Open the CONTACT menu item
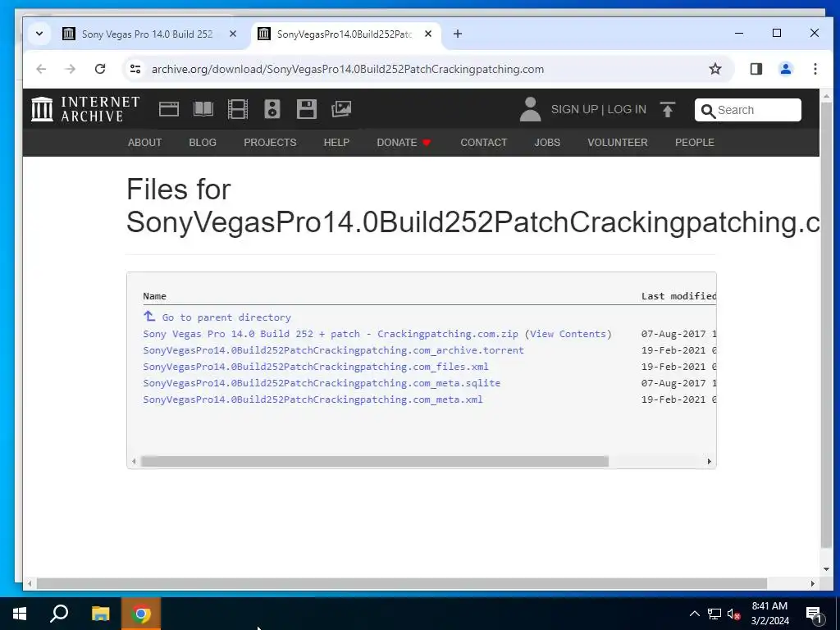 coord(484,143)
